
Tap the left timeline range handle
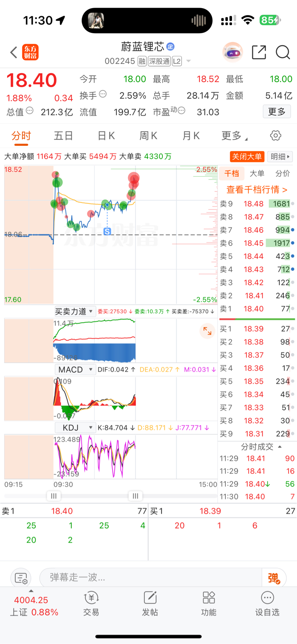click(x=54, y=496)
